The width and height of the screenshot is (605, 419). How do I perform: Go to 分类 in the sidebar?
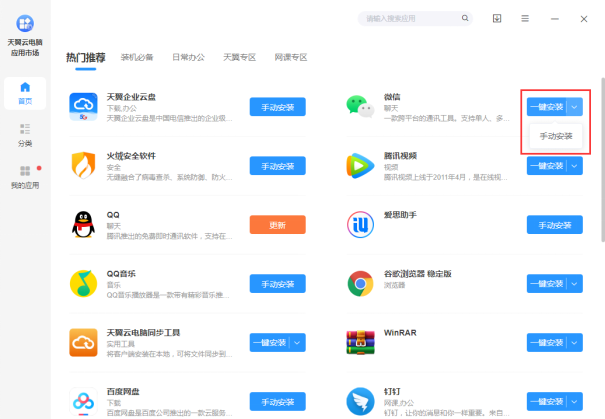tap(25, 135)
